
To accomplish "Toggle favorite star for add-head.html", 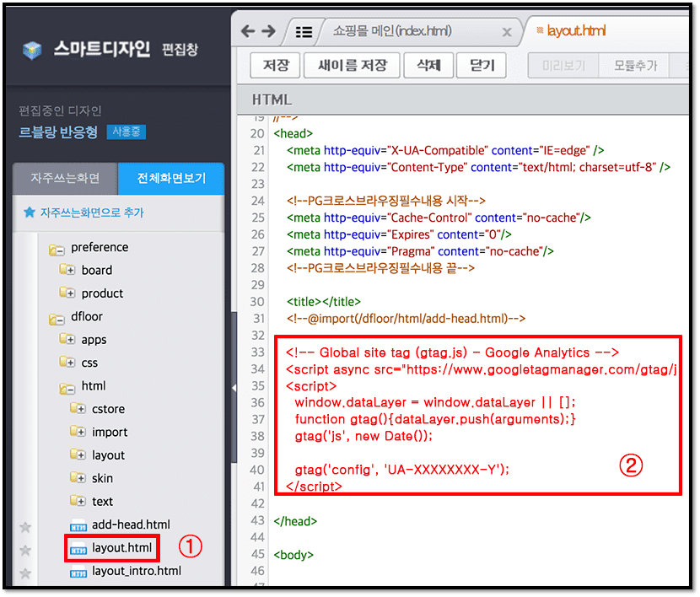I will (x=25, y=528).
